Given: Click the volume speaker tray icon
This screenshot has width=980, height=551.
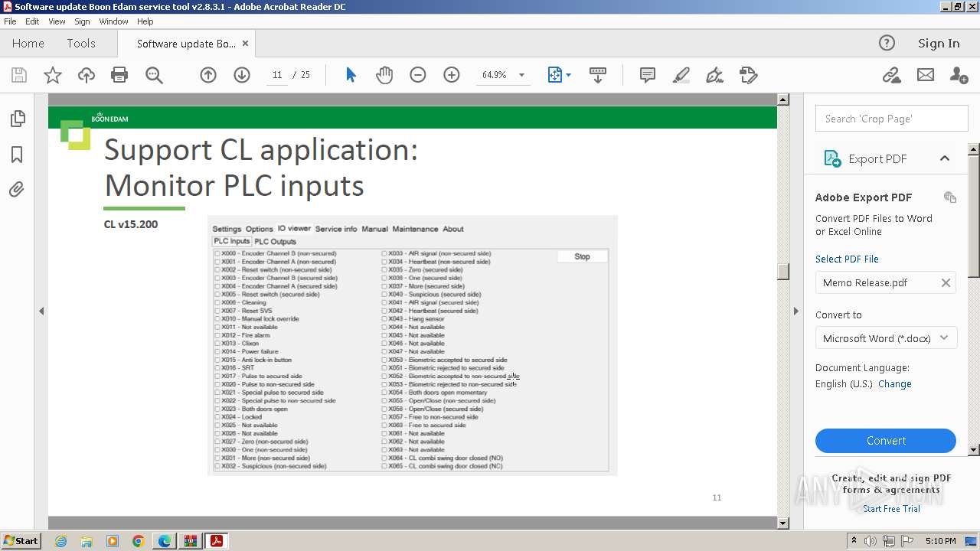Looking at the screenshot, I should (x=871, y=541).
